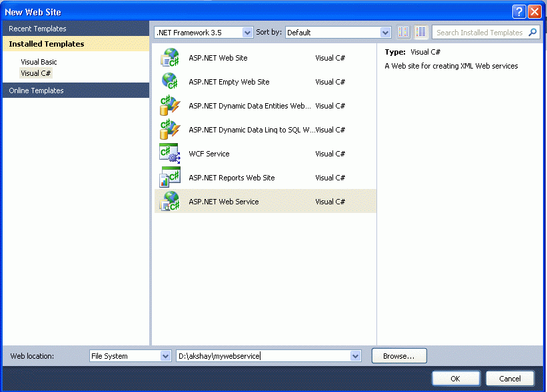Close the New Web Site dialog

534,12
